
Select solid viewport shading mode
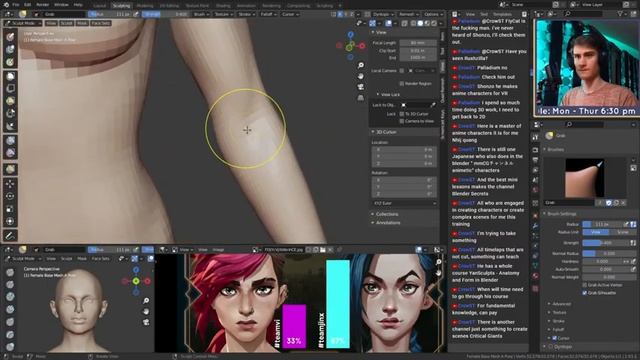[420, 23]
